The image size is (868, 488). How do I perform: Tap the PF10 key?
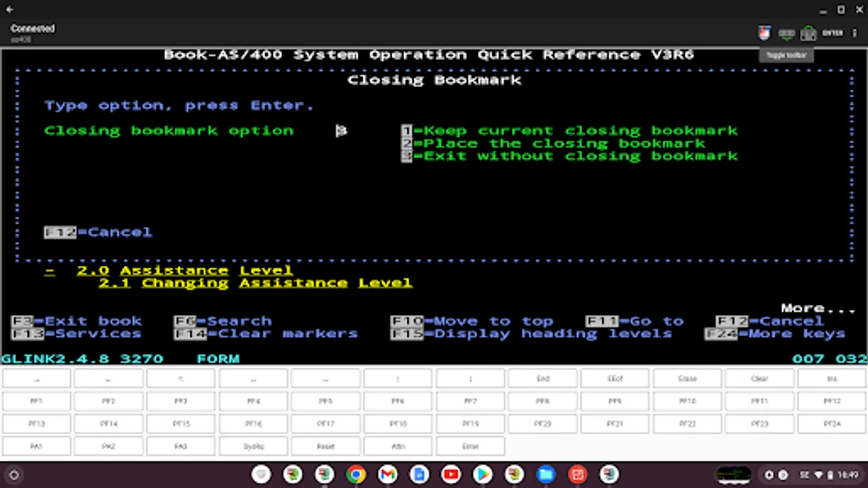687,401
